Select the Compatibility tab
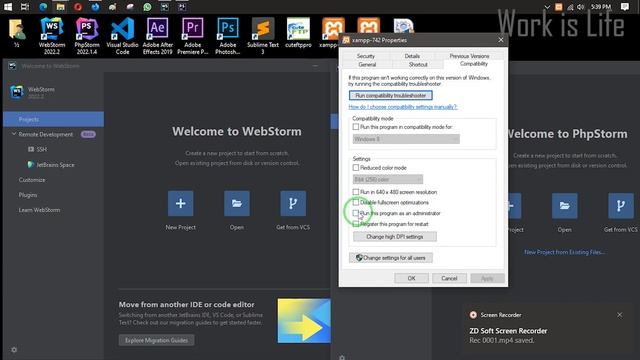640x360 pixels. tap(473, 64)
